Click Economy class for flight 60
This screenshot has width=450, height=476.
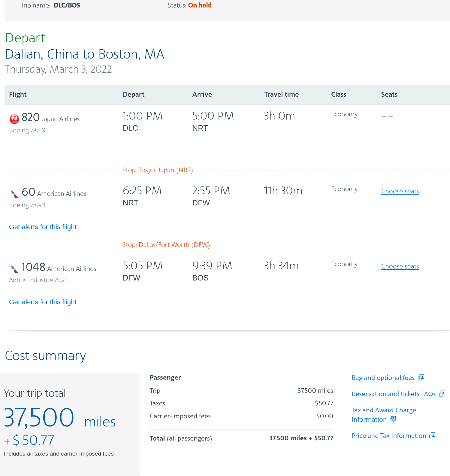point(344,189)
